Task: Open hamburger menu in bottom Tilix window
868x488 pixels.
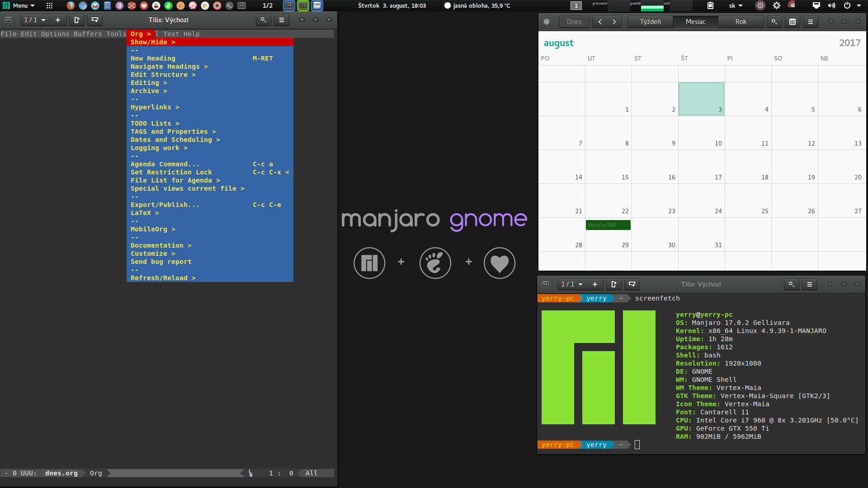Action: pyautogui.click(x=809, y=284)
